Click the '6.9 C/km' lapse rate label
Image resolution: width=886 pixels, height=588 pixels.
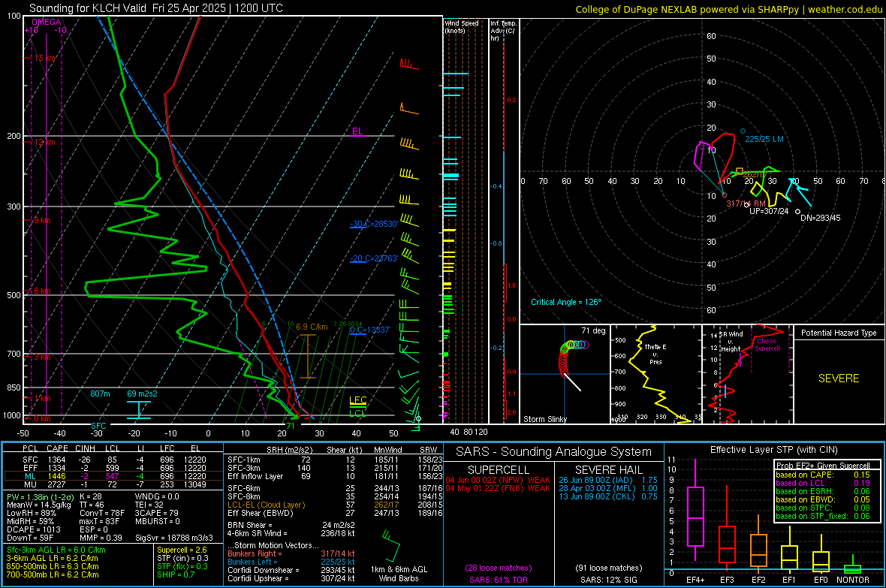click(x=312, y=327)
